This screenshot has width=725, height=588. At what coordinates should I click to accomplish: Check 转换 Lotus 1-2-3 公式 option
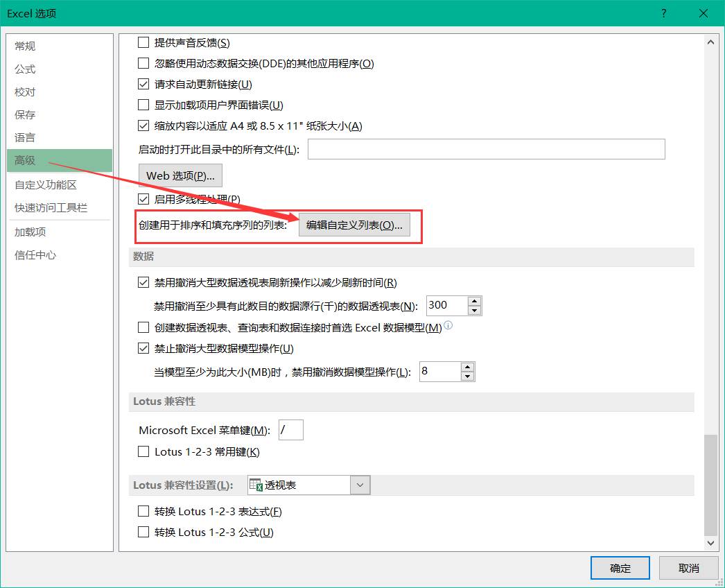143,532
